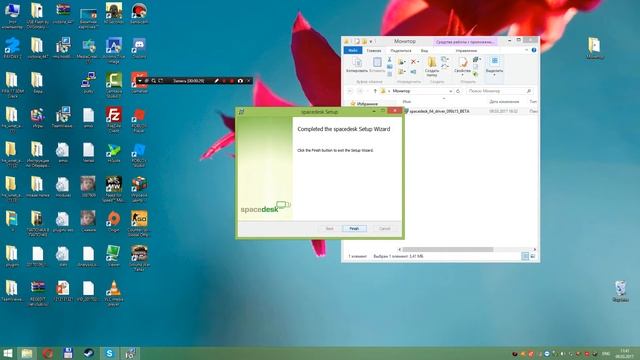Open the VLC media player shortcut

pyautogui.click(x=113, y=293)
